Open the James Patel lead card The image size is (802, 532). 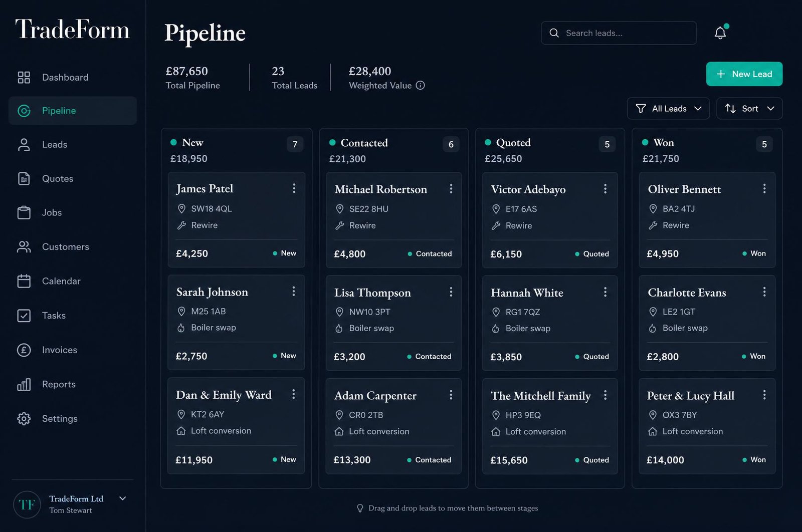coord(236,219)
